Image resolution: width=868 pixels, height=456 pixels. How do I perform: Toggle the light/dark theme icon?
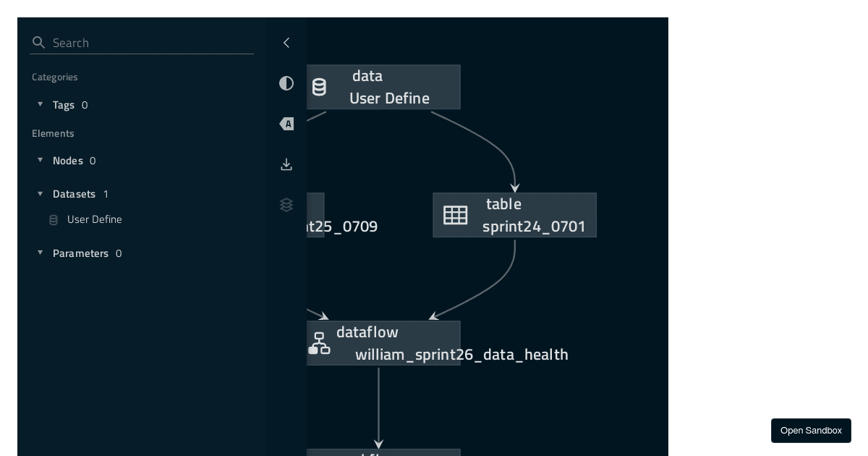click(286, 83)
